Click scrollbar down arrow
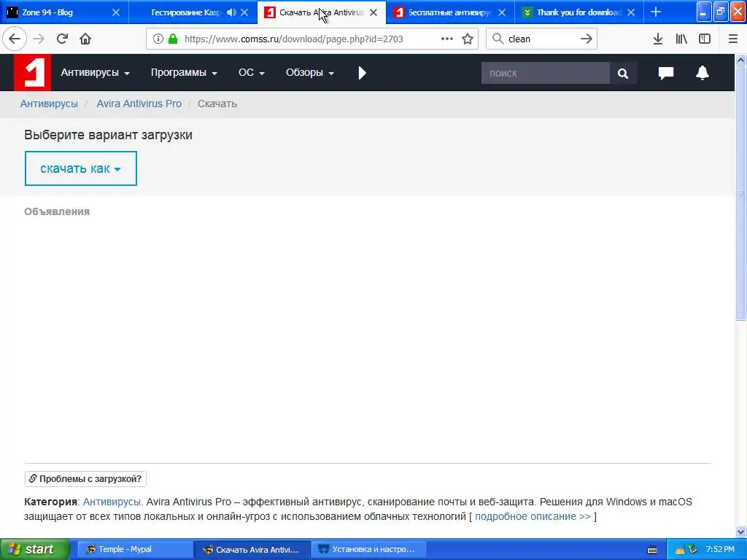The width and height of the screenshot is (747, 560). tap(741, 532)
